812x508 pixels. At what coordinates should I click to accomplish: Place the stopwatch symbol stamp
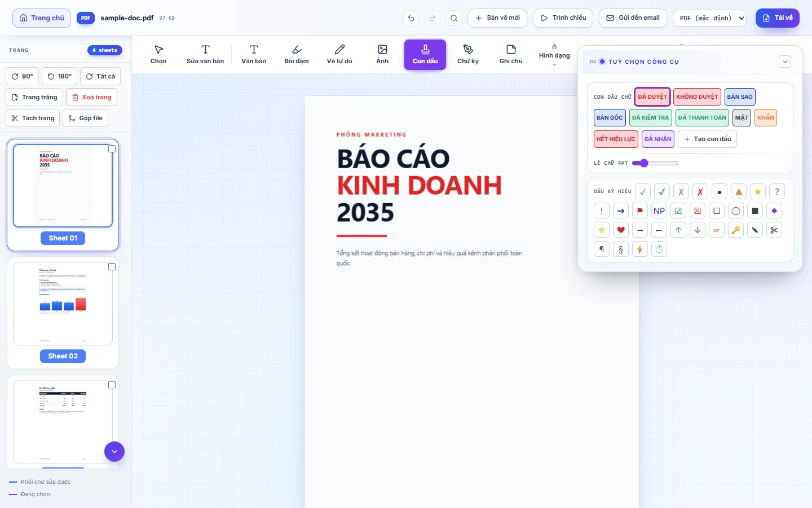click(x=659, y=249)
